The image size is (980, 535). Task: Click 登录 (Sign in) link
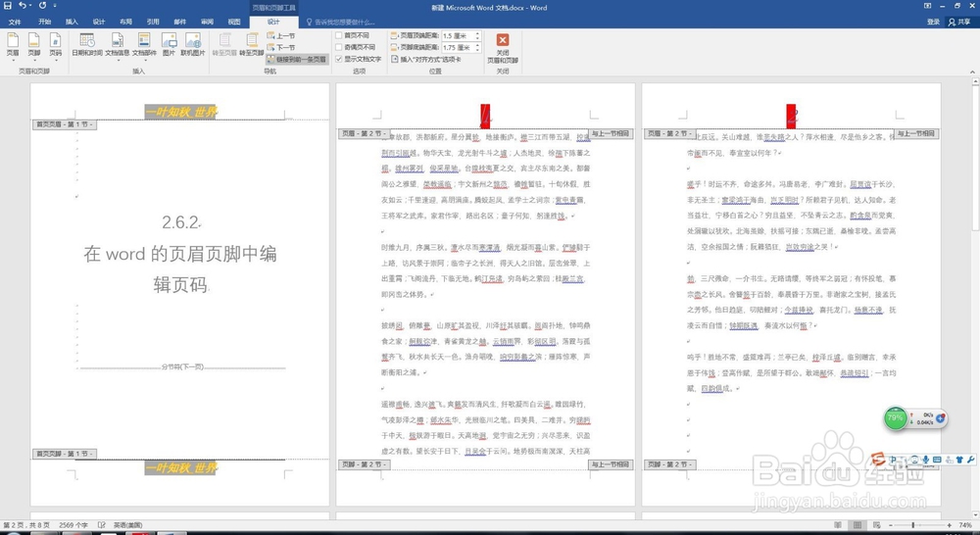[x=933, y=22]
